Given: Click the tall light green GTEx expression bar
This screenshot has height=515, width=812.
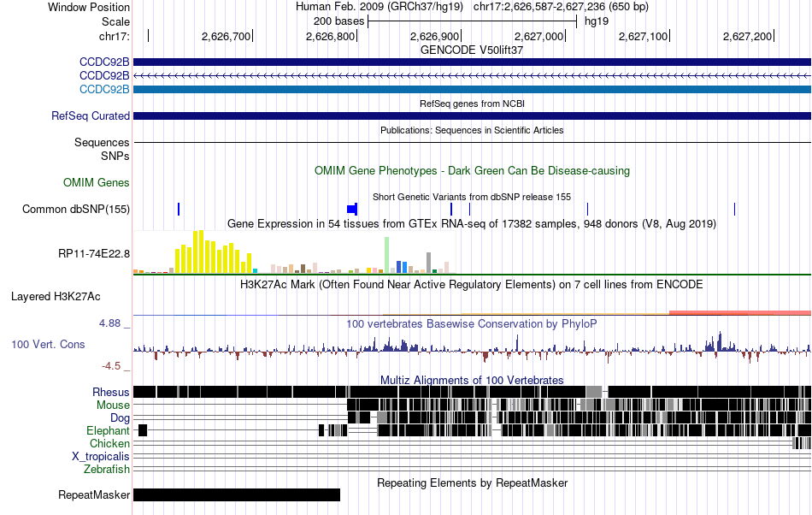Looking at the screenshot, I should [x=387, y=255].
